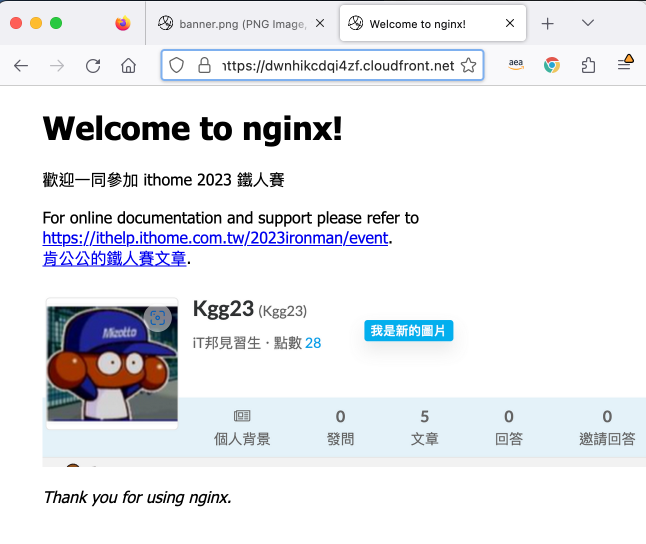Open Firefox View pinned icon

[123, 23]
